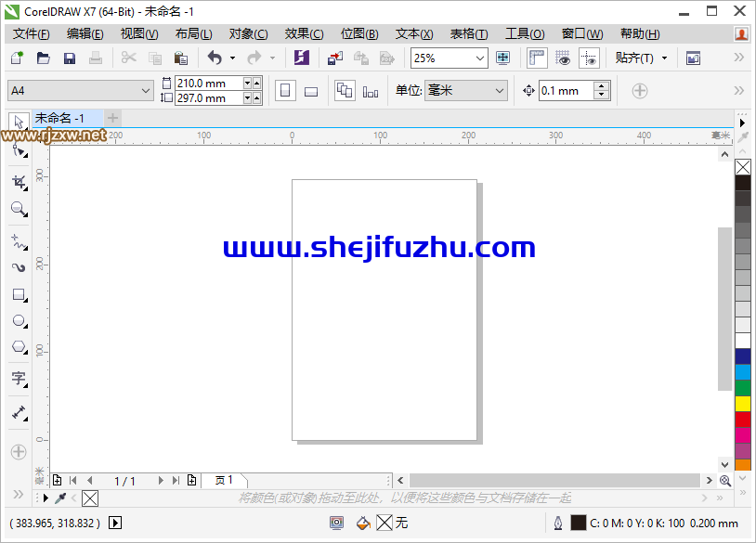
Task: Click the Full-screen preview icon beside zoom
Action: click(x=502, y=58)
